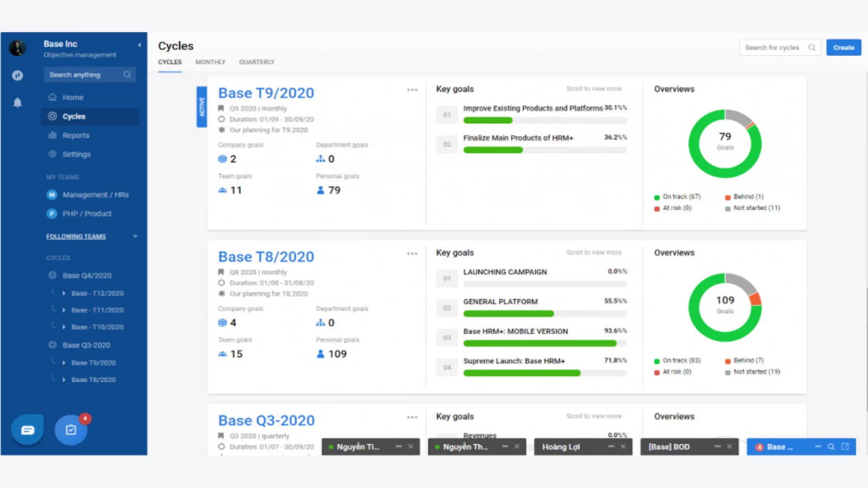Switch to the Monthly tab

pos(210,62)
